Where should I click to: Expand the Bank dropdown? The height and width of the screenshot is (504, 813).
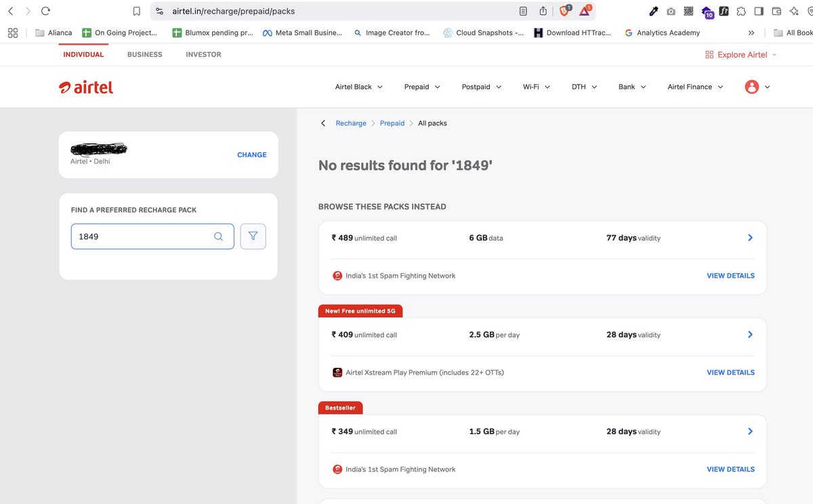pos(632,87)
